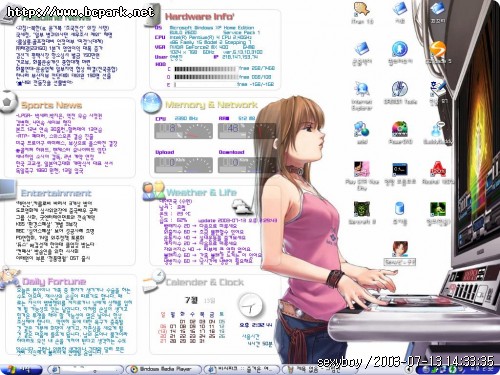
Task: Select the fish-shaped desktop icon
Action: 362,9
